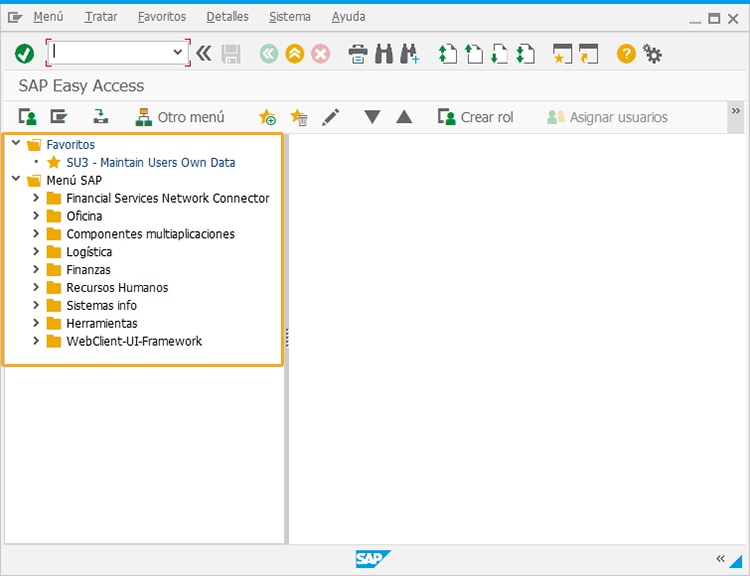Click the Next Page icon
This screenshot has height=576, width=750.
pos(499,54)
